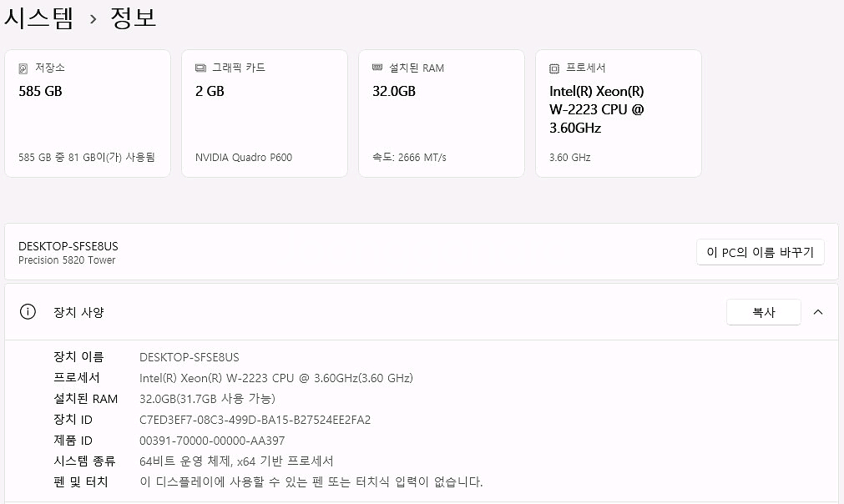This screenshot has width=844, height=504.
Task: Click the info circle icon beside 장치 사양
Action: pos(28,311)
